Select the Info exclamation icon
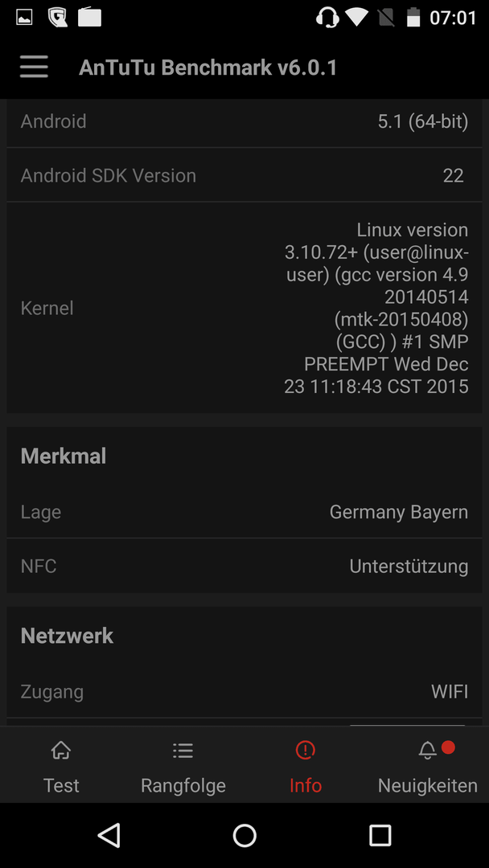Screen dimensions: 489x868 pyautogui.click(x=305, y=751)
